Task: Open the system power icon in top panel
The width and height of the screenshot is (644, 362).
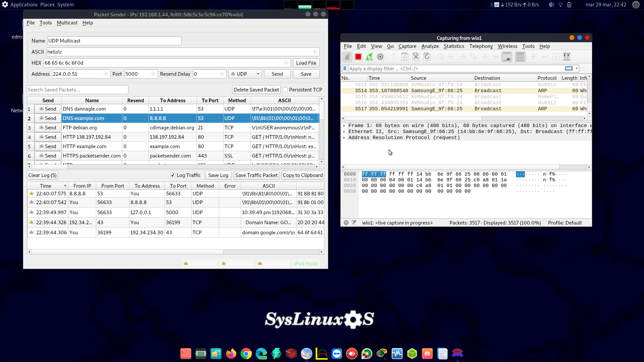Action: [636, 5]
